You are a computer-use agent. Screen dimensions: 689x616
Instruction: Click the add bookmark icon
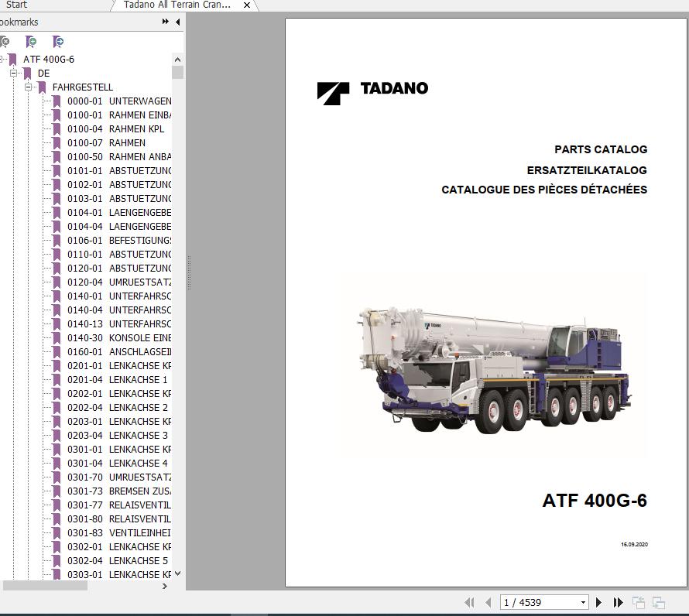tap(31, 41)
